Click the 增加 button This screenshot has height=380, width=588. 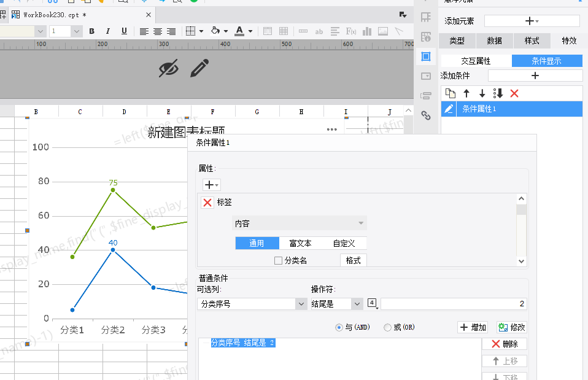click(x=473, y=327)
